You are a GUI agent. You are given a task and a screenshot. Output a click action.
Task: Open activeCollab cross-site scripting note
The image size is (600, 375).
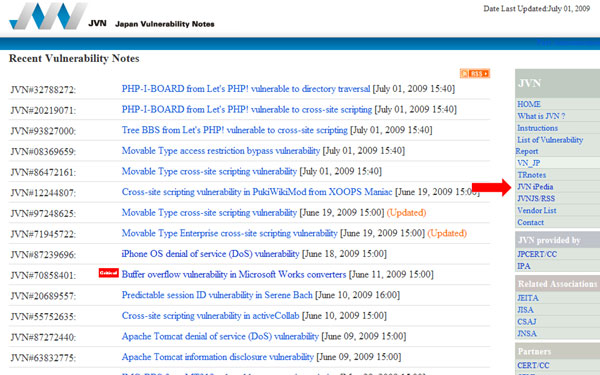(x=210, y=316)
